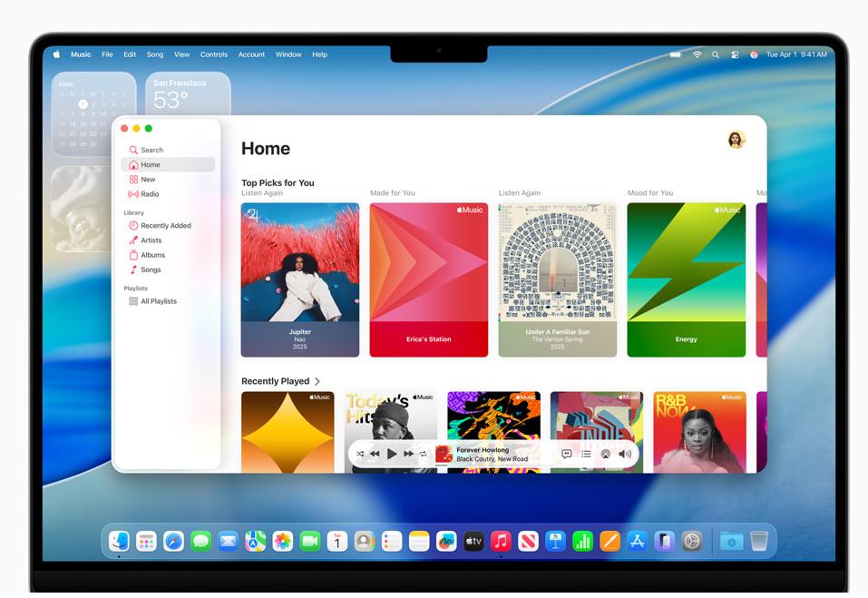Open App Store from the Dock
The height and width of the screenshot is (598, 868).
coord(637,541)
